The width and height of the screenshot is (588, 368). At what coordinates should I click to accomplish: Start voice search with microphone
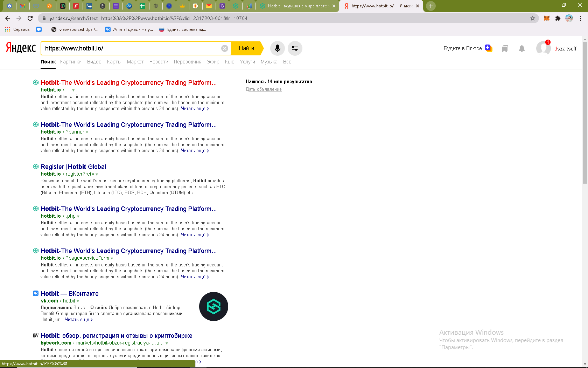click(277, 48)
